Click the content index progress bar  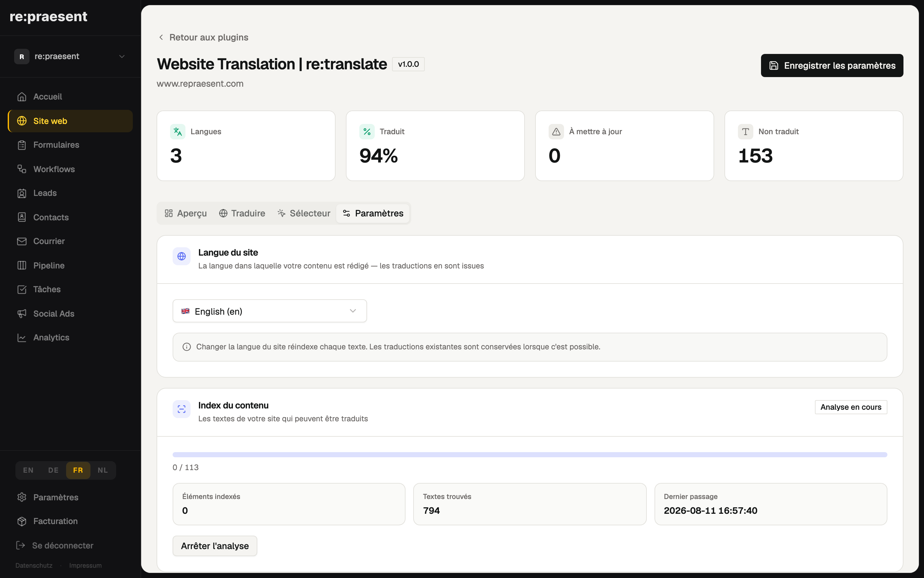point(530,454)
